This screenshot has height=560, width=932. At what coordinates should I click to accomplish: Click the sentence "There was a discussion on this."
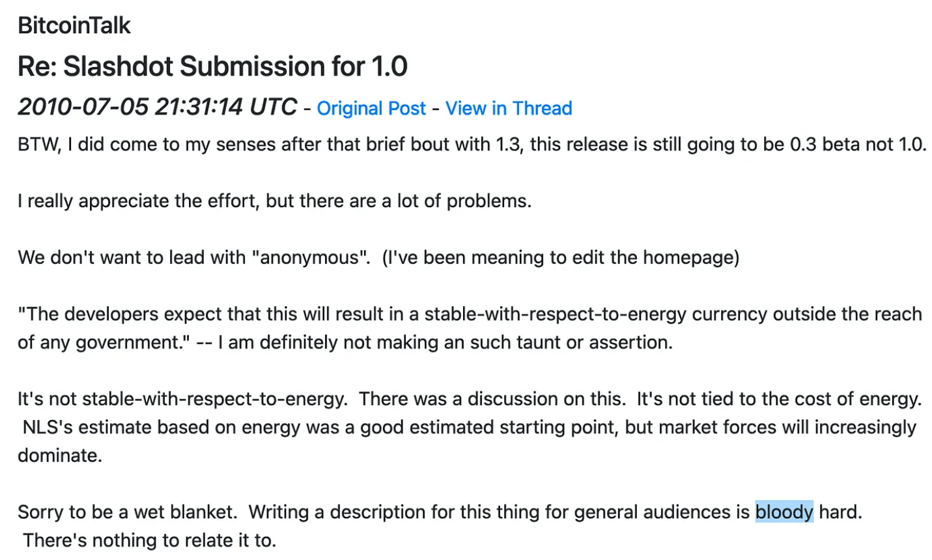coord(492,399)
